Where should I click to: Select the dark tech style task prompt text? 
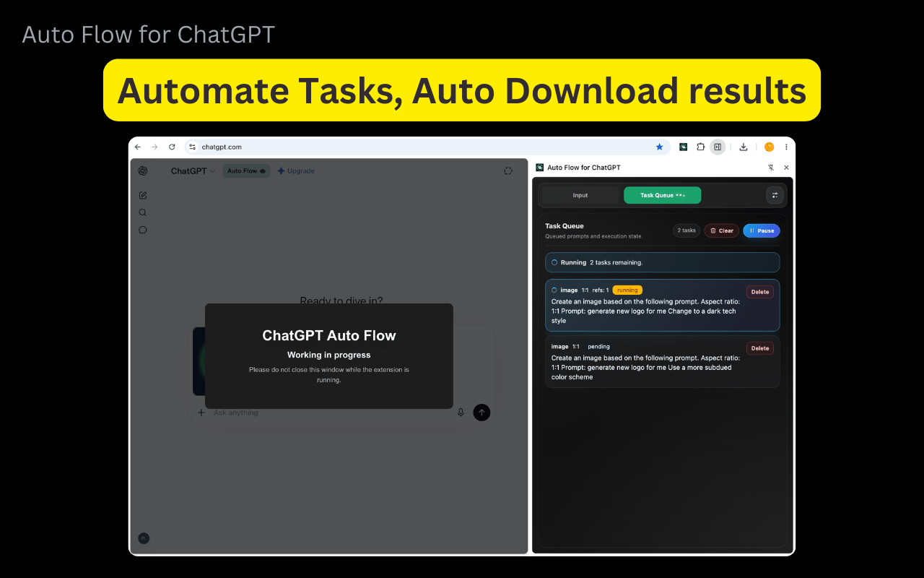pyautogui.click(x=645, y=311)
